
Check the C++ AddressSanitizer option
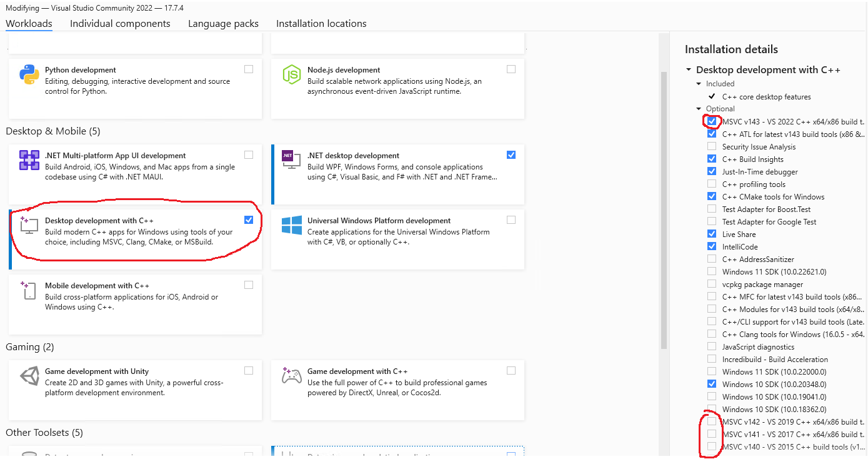click(712, 259)
